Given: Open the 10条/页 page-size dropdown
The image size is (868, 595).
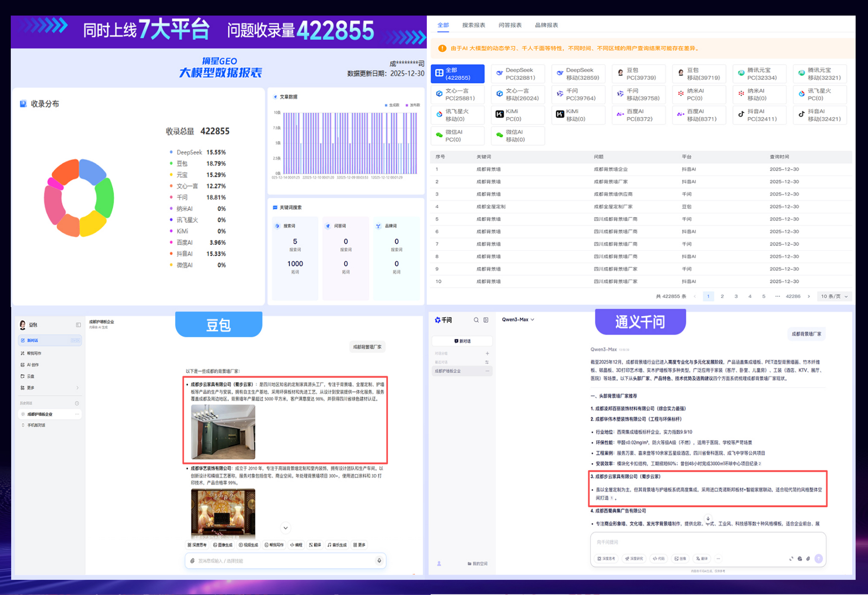Looking at the screenshot, I should (x=834, y=296).
